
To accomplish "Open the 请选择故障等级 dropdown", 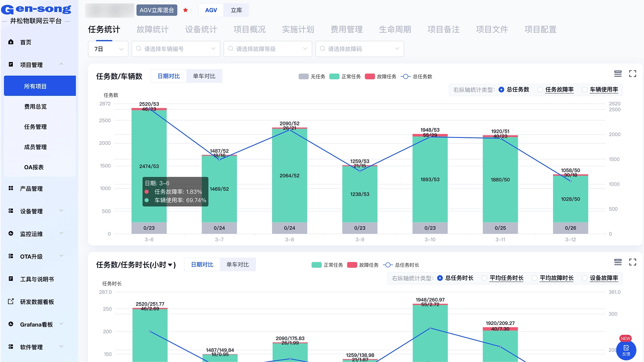I will 268,49.
